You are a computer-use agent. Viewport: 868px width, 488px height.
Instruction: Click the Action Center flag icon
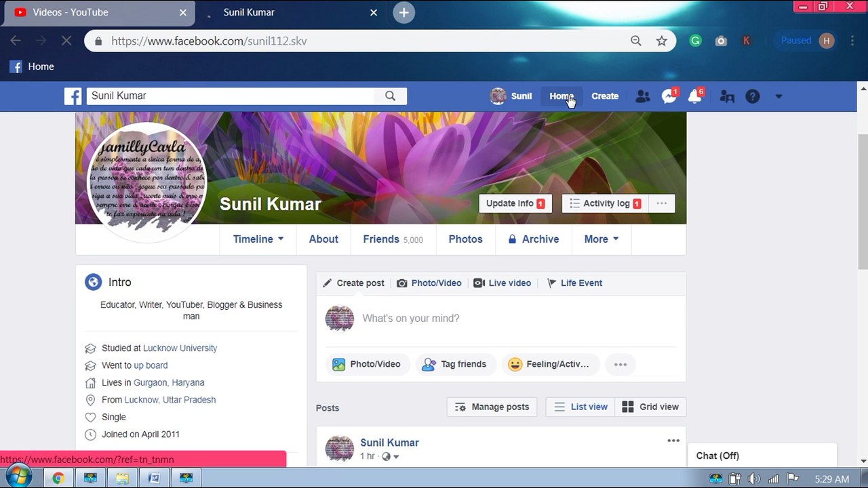click(793, 479)
